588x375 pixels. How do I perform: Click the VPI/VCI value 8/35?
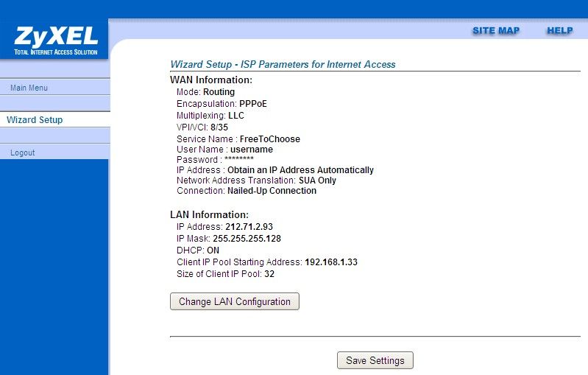(x=219, y=127)
